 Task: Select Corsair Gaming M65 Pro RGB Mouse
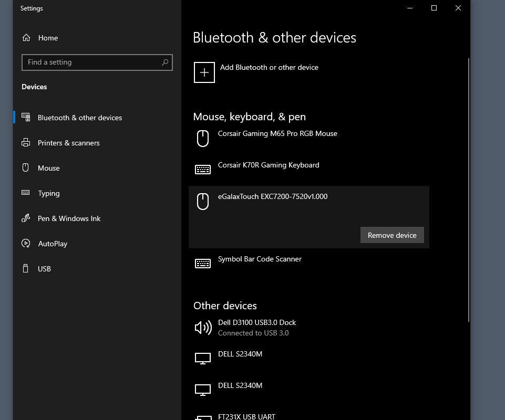[x=277, y=133]
